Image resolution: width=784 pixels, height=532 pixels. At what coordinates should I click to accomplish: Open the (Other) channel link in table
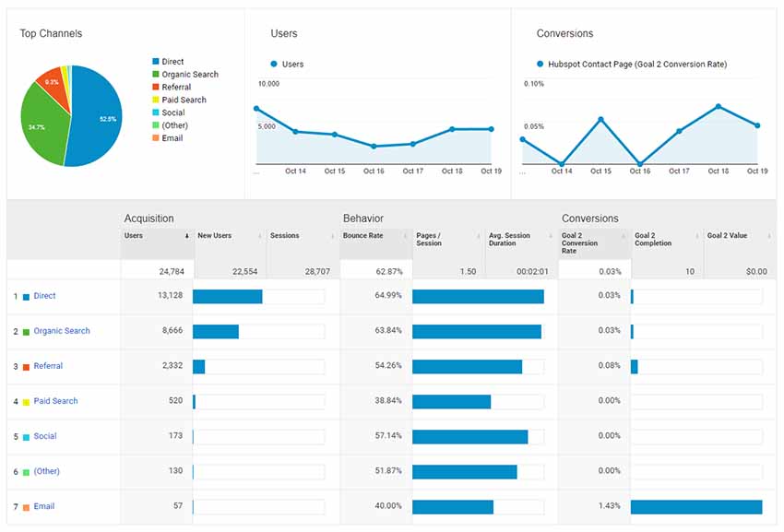[46, 471]
